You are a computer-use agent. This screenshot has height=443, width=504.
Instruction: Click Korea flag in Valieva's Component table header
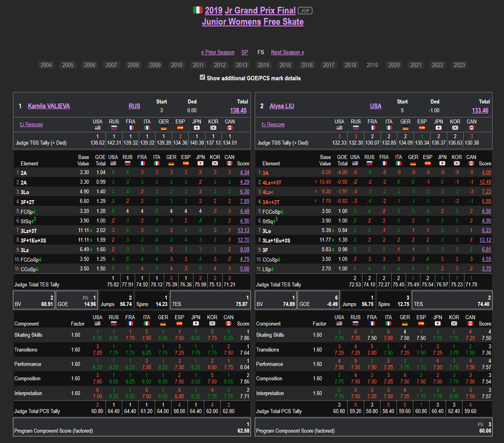pyautogui.click(x=212, y=323)
